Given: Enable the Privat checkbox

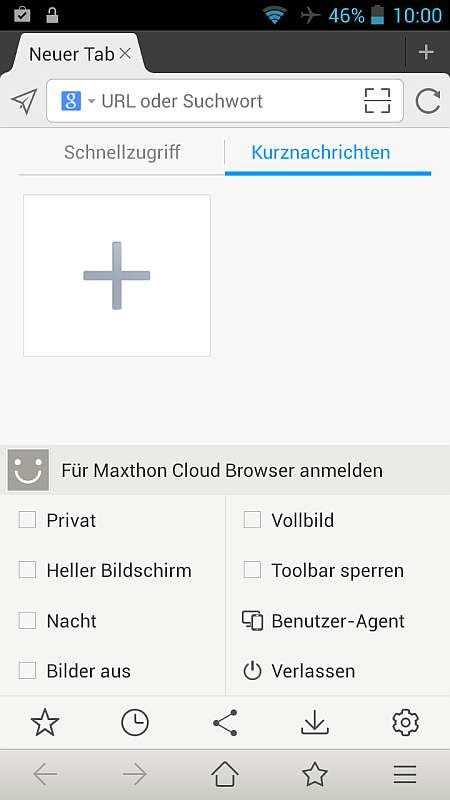Looking at the screenshot, I should pos(27,520).
